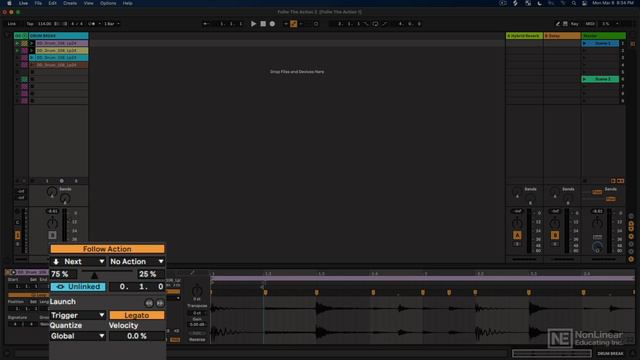
Task: Toggle the loop switch in the transport bar
Action: [375, 24]
